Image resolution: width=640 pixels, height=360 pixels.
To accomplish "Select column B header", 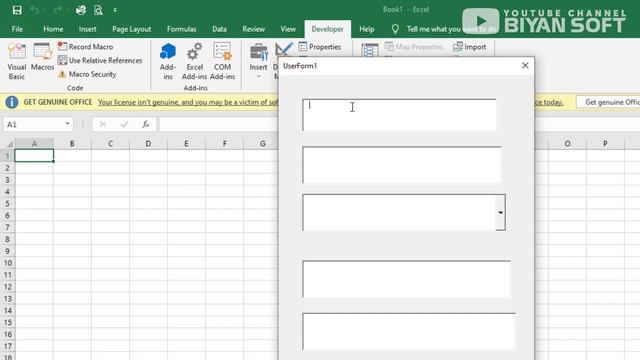I will pos(72,144).
